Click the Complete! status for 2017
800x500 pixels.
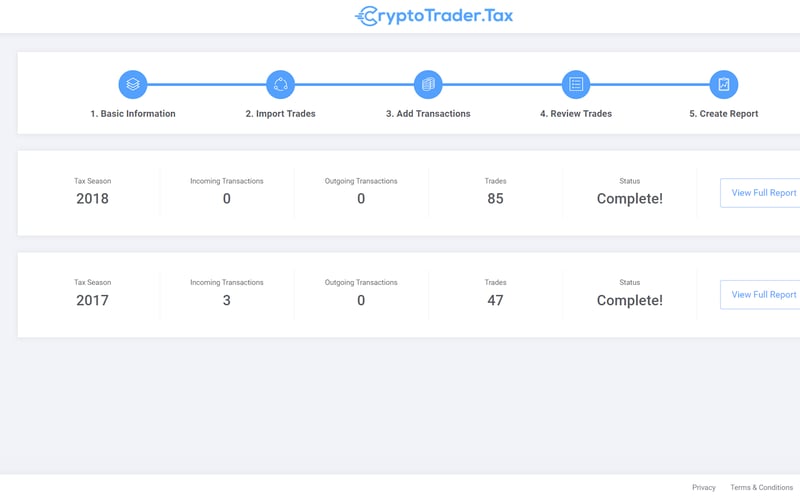click(630, 301)
